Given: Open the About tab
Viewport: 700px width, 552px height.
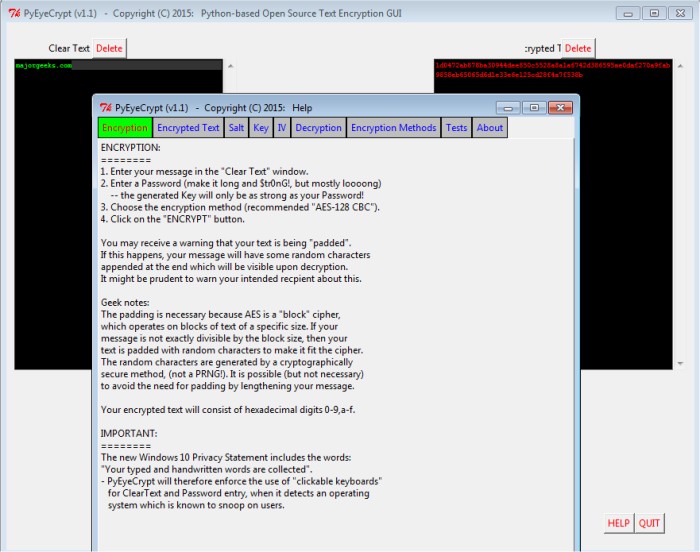Looking at the screenshot, I should [x=490, y=128].
